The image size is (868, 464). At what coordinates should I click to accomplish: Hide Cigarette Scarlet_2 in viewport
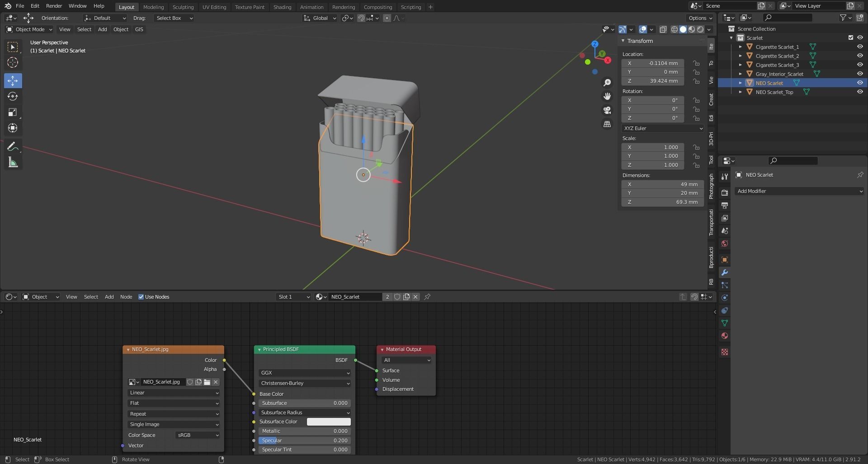[860, 56]
